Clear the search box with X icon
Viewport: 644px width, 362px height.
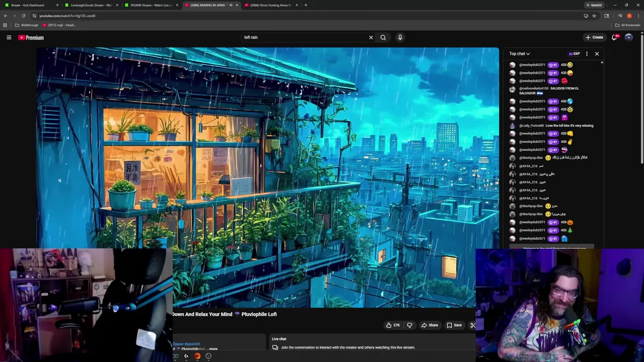tap(371, 37)
